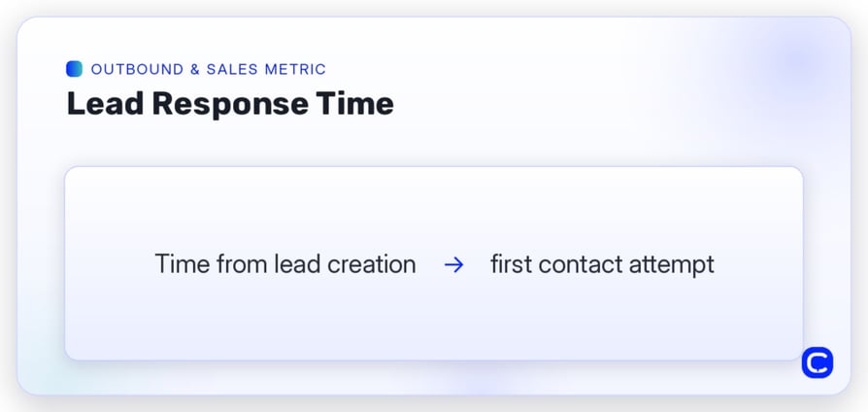Select 'SALES METRIC' text in the label
The width and height of the screenshot is (868, 412).
266,69
